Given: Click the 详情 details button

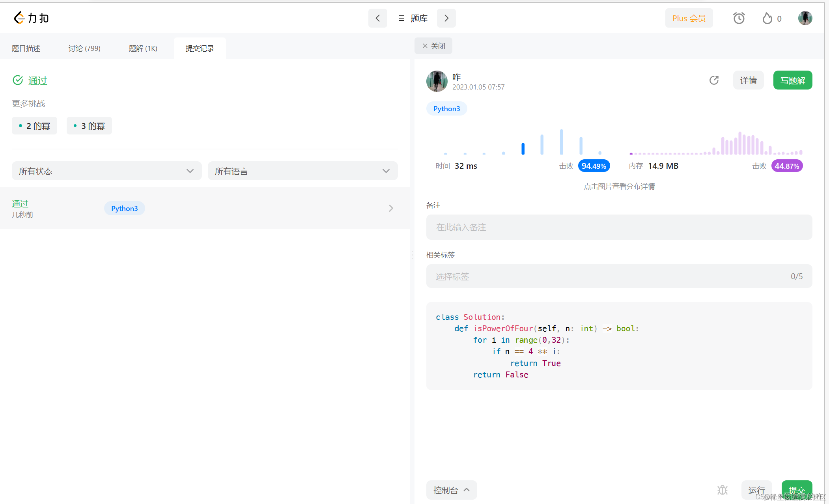Looking at the screenshot, I should 748,80.
